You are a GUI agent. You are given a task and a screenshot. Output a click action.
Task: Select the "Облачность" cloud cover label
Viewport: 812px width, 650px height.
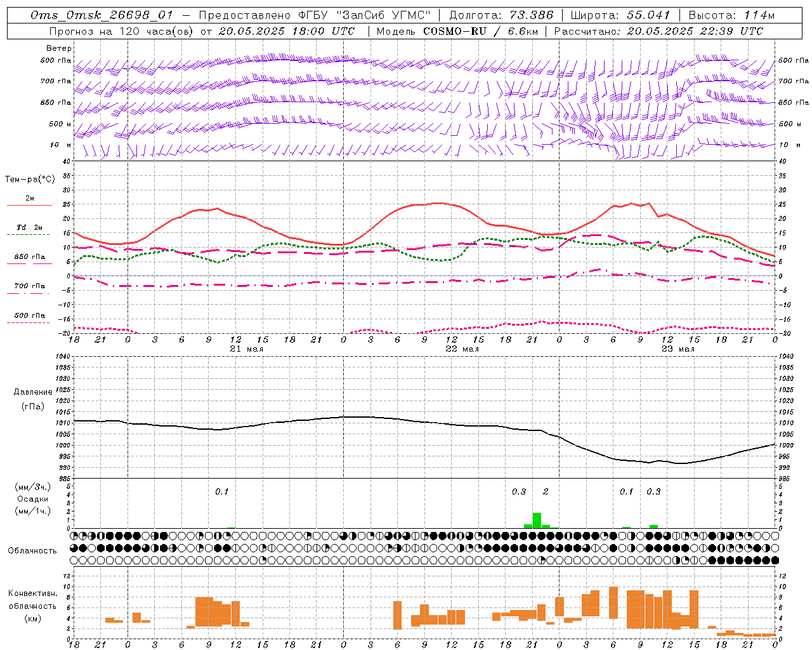click(x=32, y=550)
